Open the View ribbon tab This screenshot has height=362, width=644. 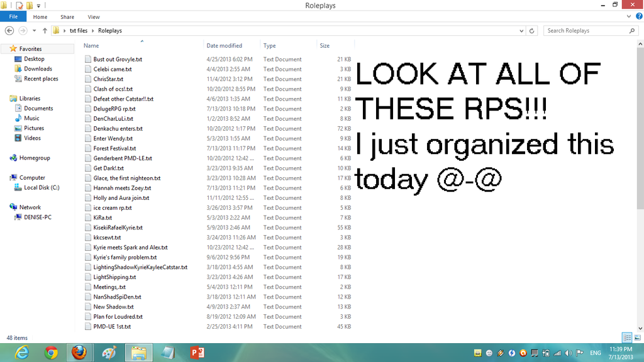pos(94,17)
